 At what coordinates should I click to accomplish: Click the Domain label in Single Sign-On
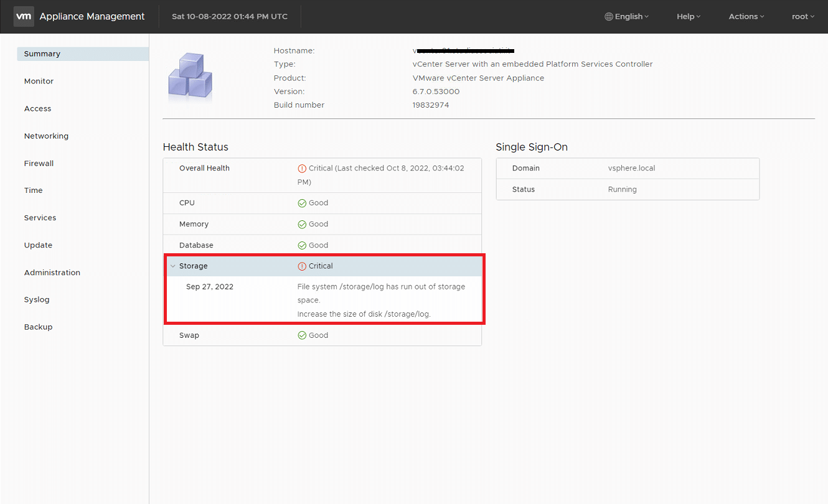click(x=525, y=169)
